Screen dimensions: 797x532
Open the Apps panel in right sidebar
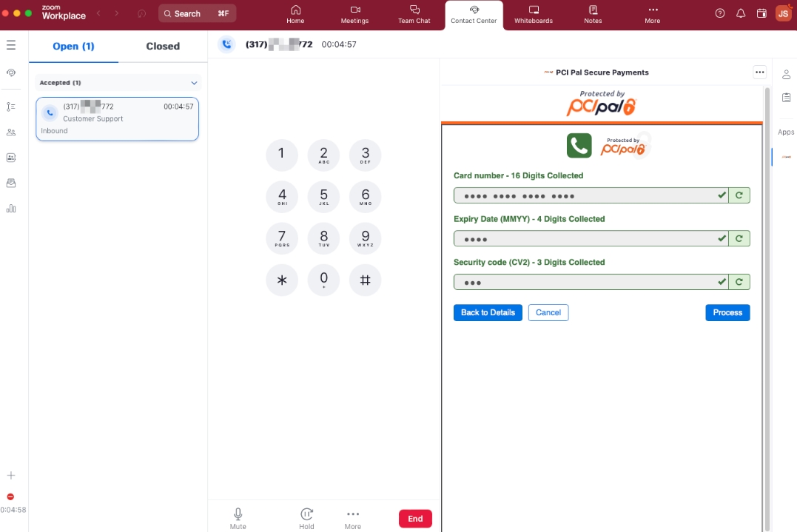(x=786, y=132)
